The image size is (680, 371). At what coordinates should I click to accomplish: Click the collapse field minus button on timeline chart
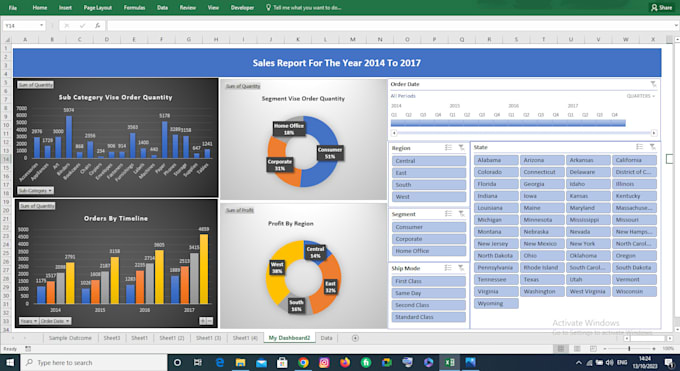click(209, 321)
